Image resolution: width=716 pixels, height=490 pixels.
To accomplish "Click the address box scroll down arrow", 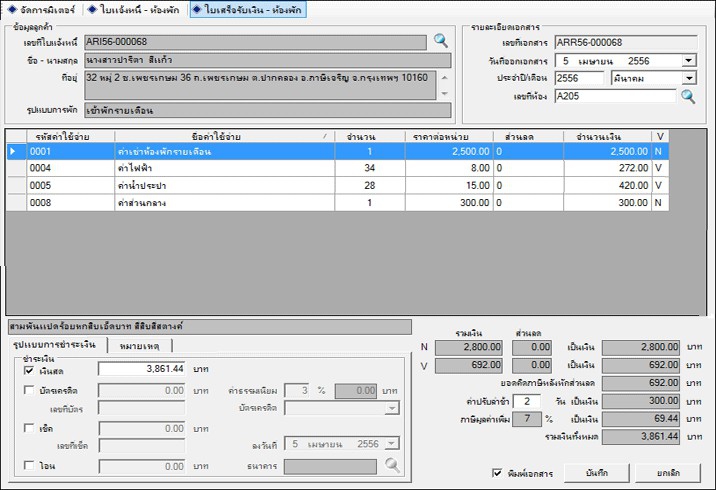I will click(444, 94).
